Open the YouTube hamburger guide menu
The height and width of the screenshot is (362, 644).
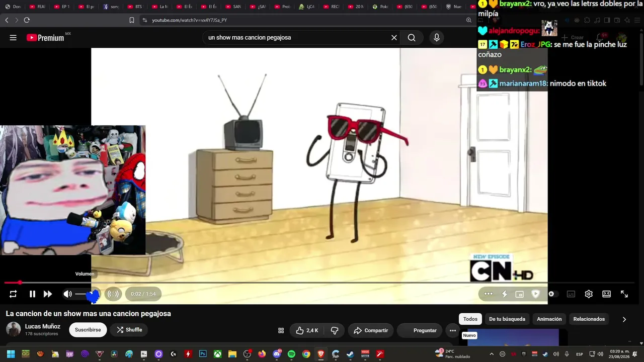[x=13, y=38]
